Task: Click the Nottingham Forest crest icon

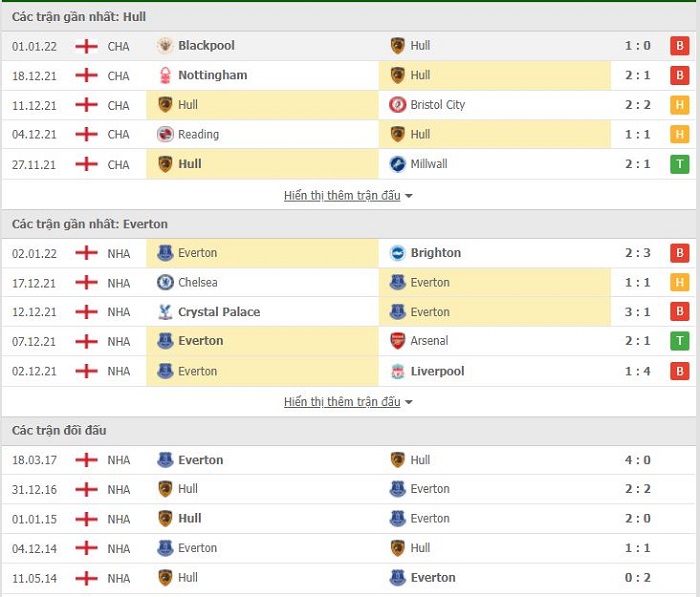Action: click(165, 75)
